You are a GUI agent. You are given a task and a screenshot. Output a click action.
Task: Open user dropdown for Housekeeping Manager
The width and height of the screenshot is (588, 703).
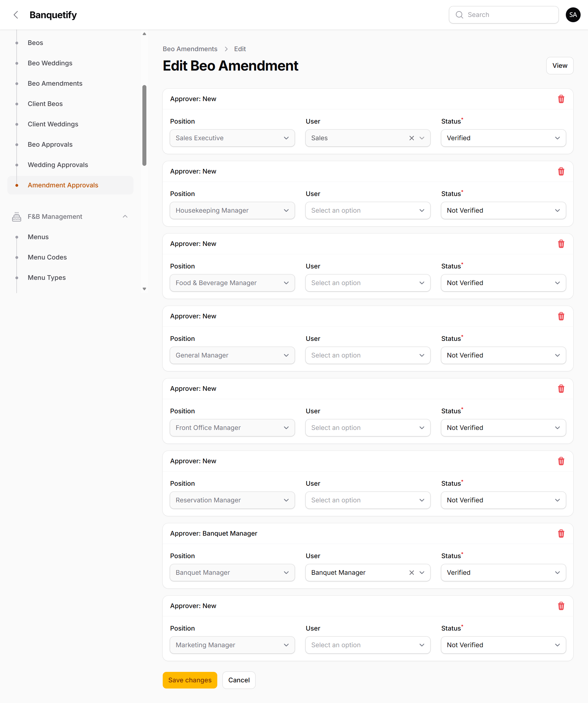pos(367,210)
